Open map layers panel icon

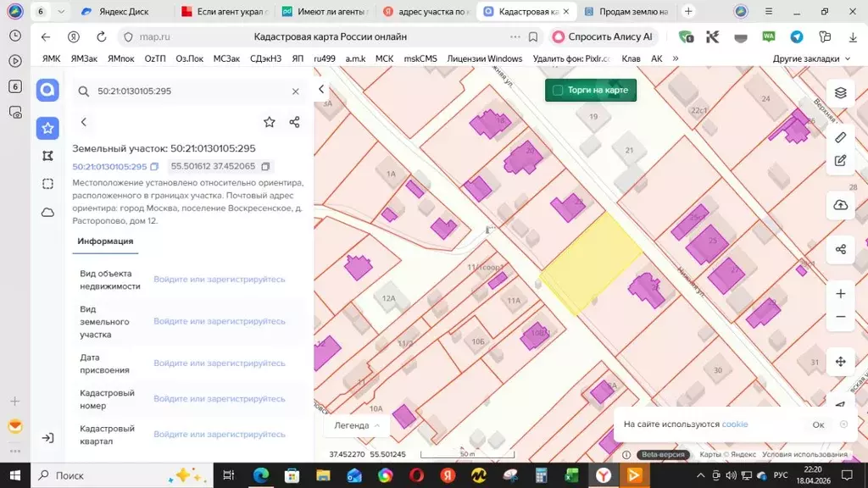click(840, 93)
